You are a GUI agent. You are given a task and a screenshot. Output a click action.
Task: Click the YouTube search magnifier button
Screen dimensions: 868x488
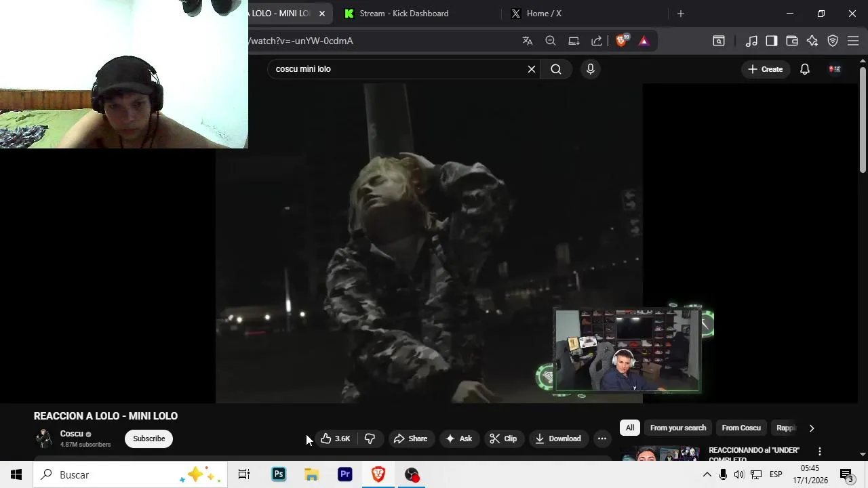pos(556,69)
